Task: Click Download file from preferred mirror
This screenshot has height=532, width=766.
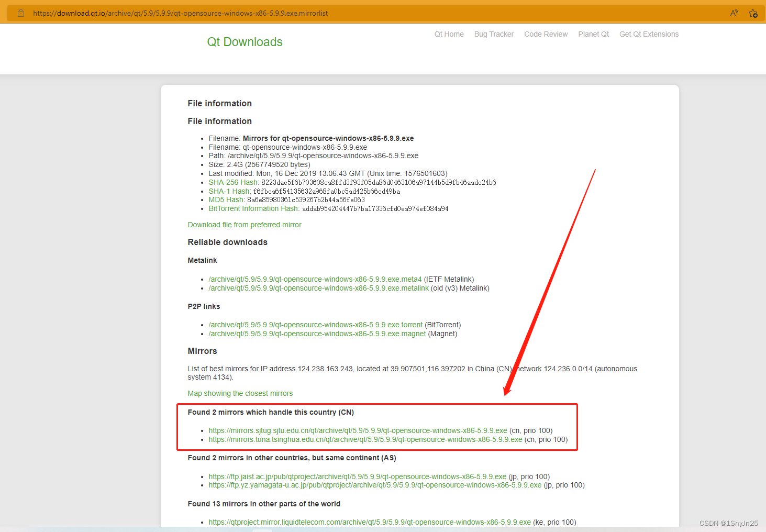Action: coord(245,225)
